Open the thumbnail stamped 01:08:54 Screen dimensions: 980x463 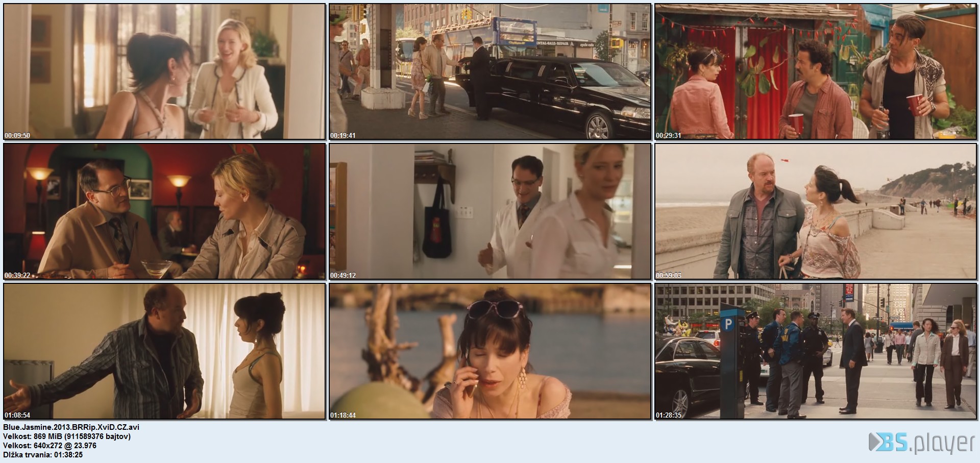(164, 351)
